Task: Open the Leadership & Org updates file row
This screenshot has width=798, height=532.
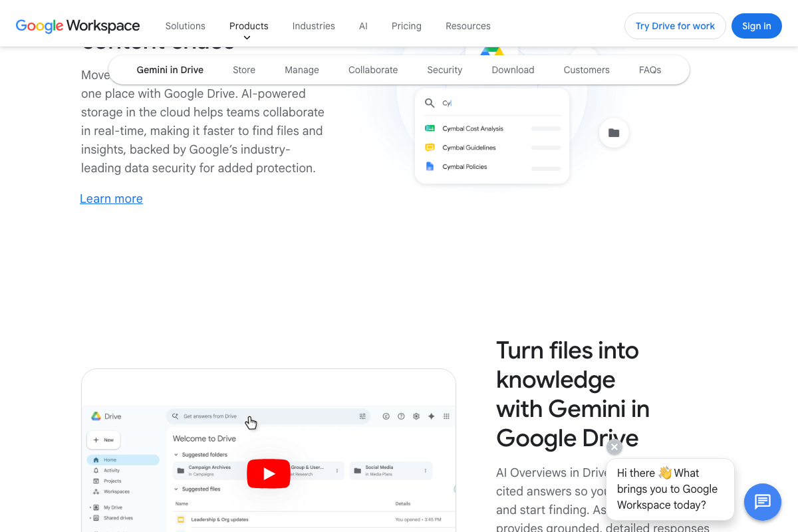Action: [313, 519]
